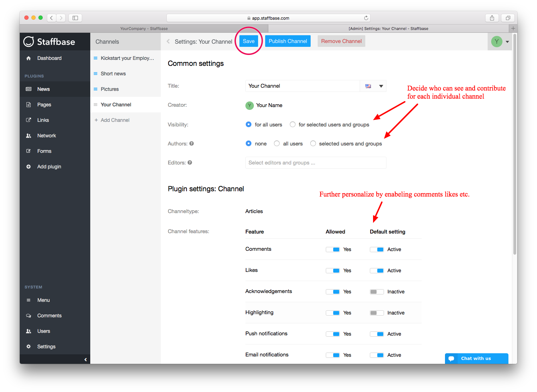Select visibility for selected users and groups

(293, 124)
